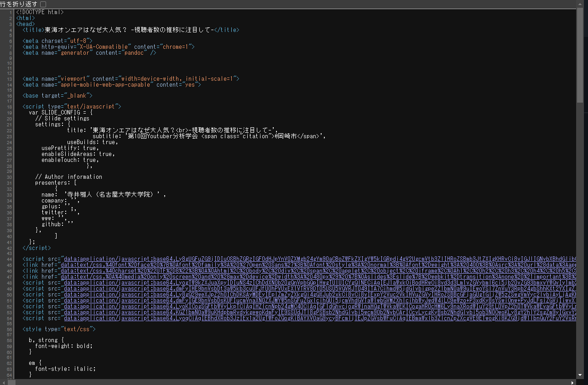Click the "usePrettify: true," line
Screen dimensions: 588x385
tap(70, 148)
